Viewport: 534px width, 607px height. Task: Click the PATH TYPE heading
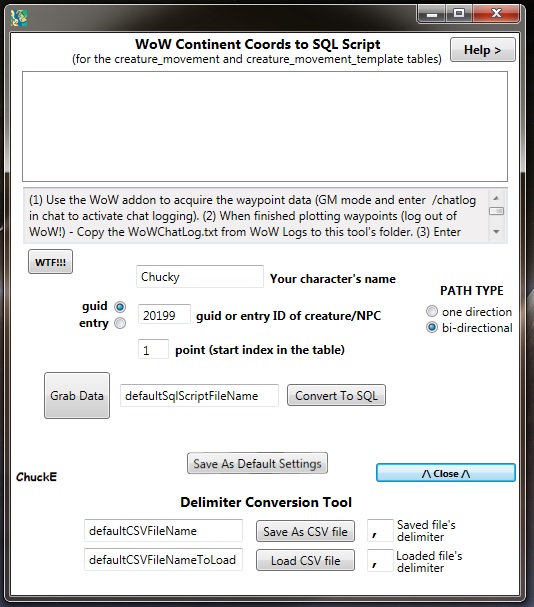pos(472,291)
